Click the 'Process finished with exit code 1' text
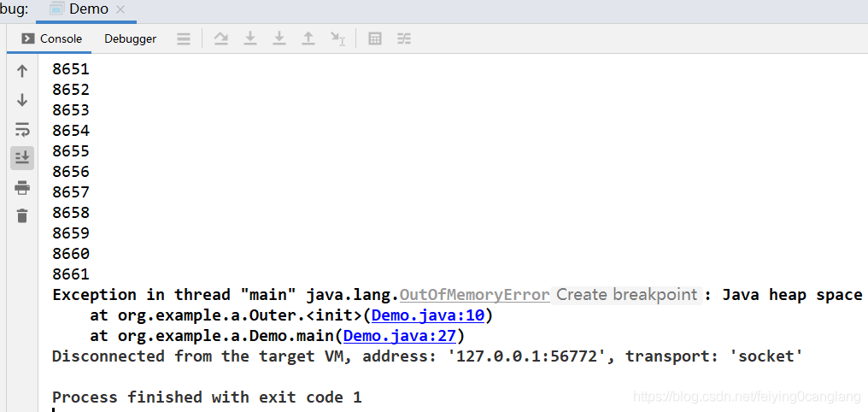The image size is (868, 412). point(207,397)
